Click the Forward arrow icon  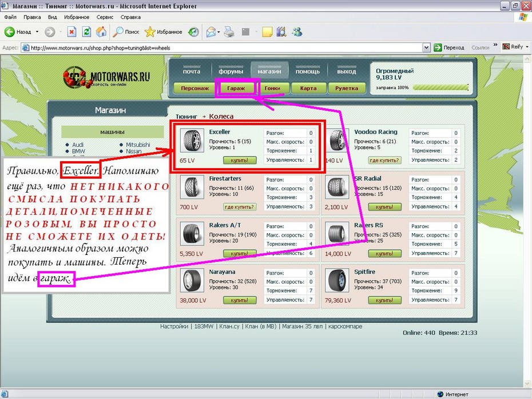(50, 32)
